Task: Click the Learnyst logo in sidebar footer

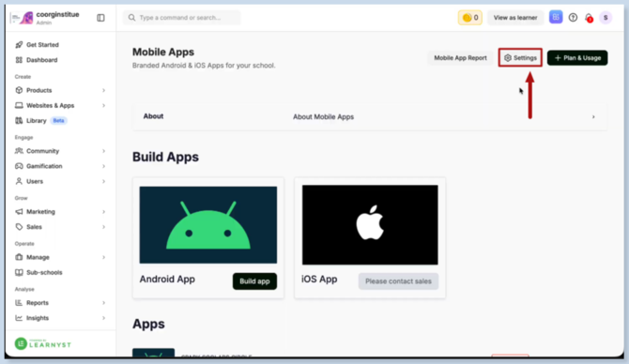Action: pos(43,344)
